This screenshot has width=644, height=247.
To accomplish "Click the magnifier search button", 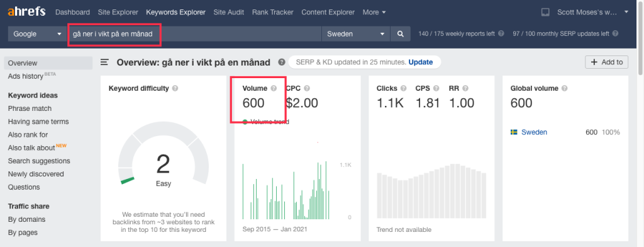I will click(x=401, y=34).
